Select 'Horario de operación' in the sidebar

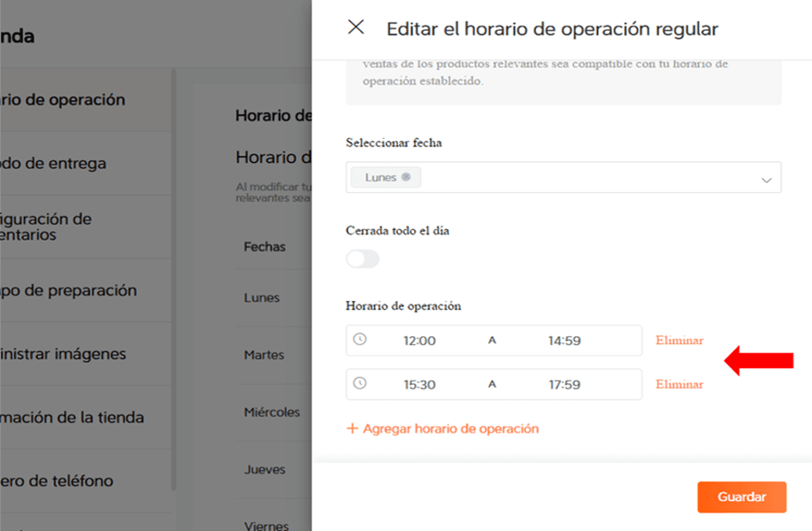[x=62, y=99]
